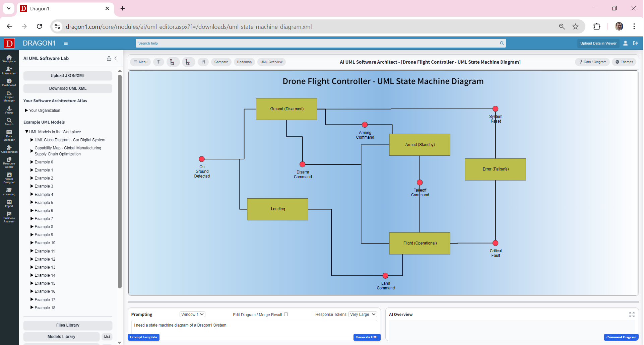Enable the Edit Diagram / Merge Result checkbox
Screen dimensions: 644x345
286,315
